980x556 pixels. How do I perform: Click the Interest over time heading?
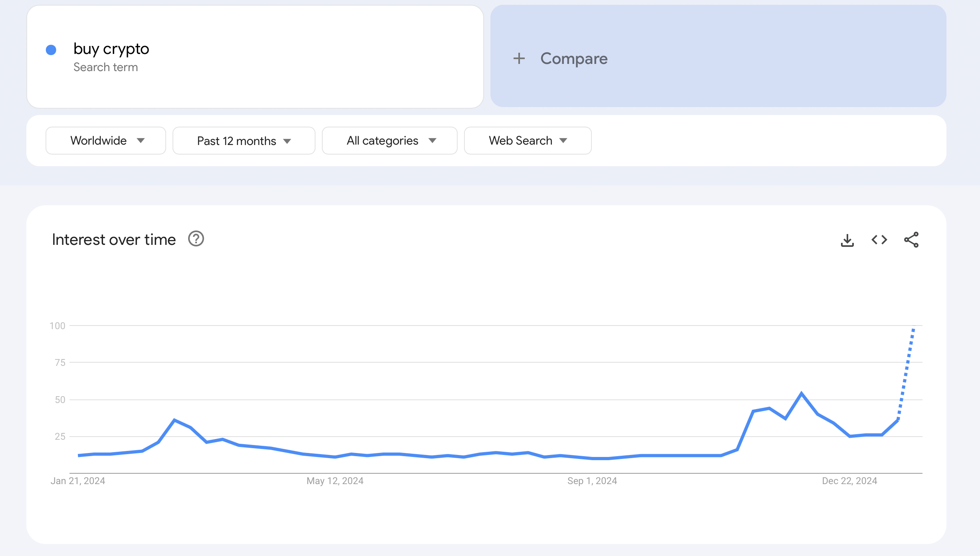point(114,240)
